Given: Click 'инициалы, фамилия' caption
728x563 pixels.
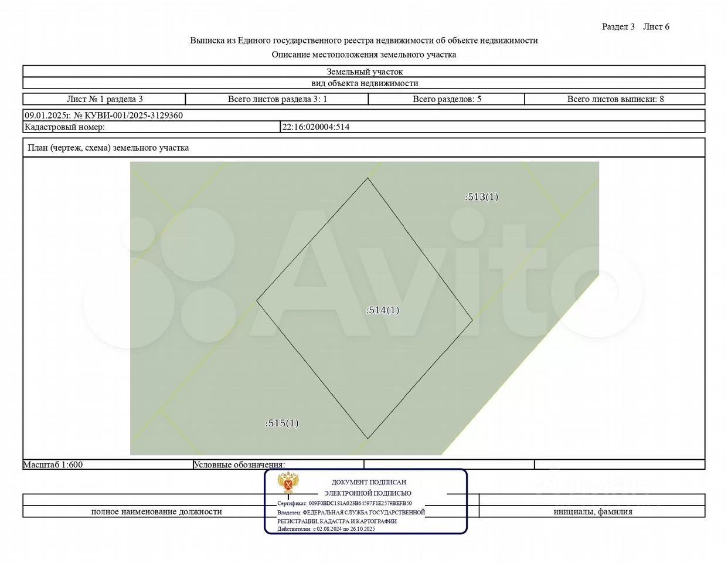Looking at the screenshot, I should tap(593, 511).
